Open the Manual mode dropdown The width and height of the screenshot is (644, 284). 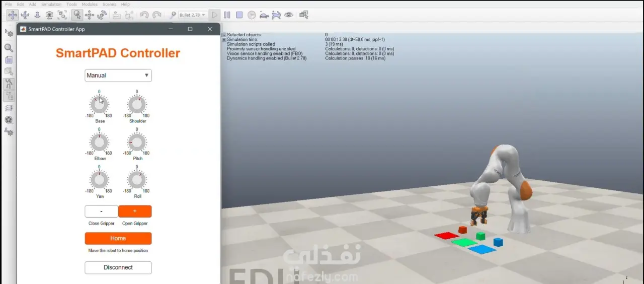tap(118, 76)
